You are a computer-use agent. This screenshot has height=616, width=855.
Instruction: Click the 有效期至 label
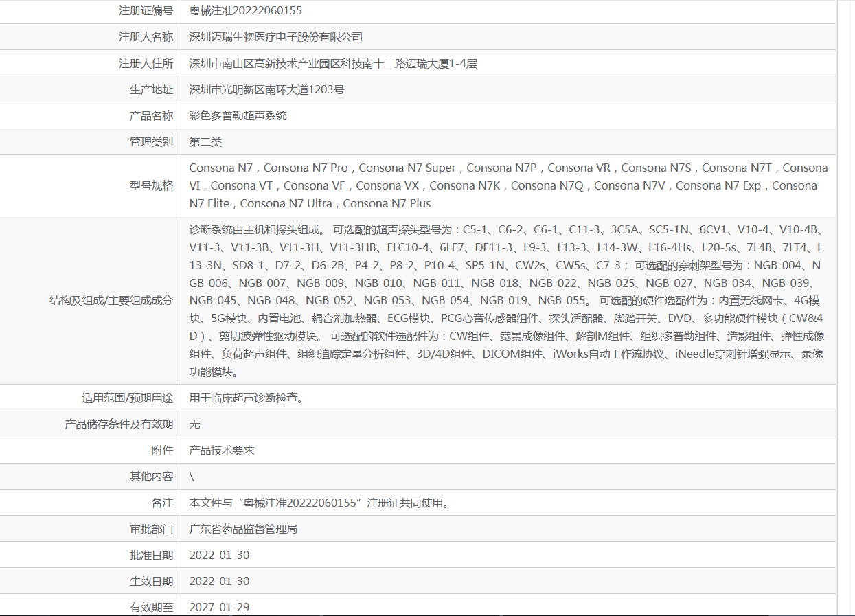point(151,607)
